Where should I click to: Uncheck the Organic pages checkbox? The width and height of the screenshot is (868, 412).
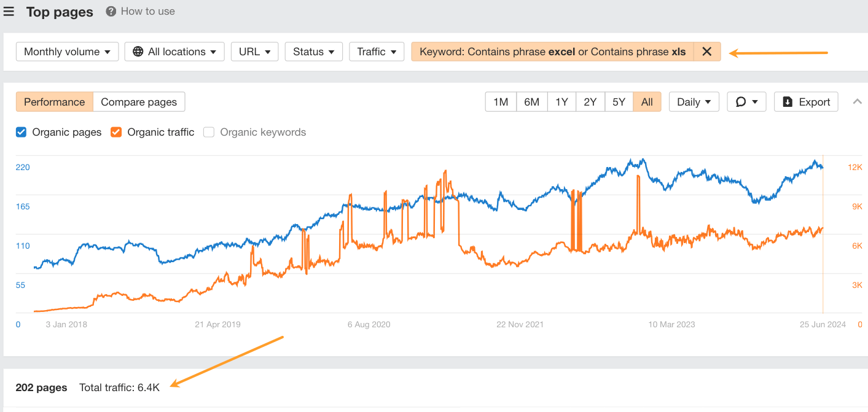20,132
